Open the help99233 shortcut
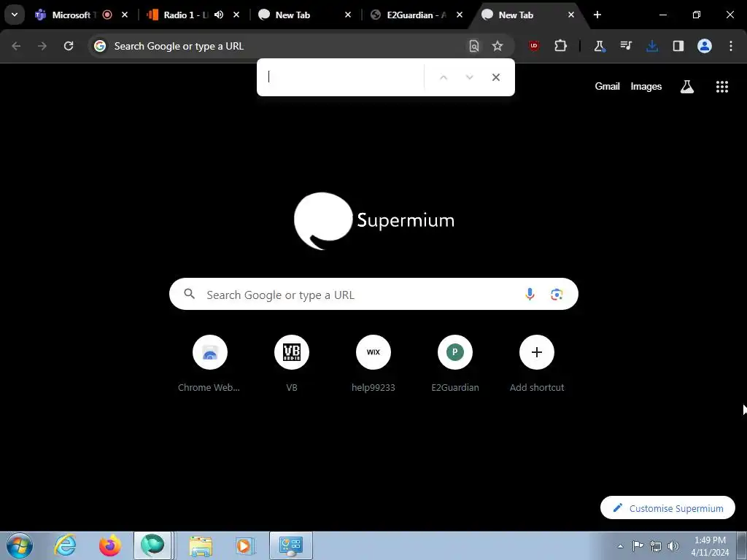The height and width of the screenshot is (560, 747). pyautogui.click(x=373, y=364)
